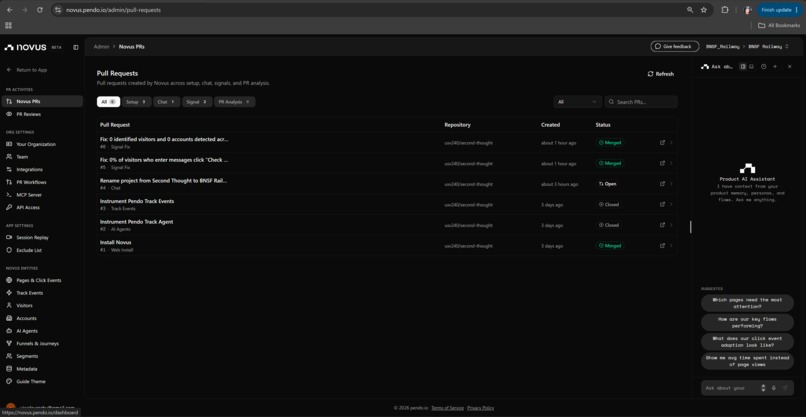806x417 pixels.
Task: Open 'Your Organization' settings
Action: click(42, 144)
